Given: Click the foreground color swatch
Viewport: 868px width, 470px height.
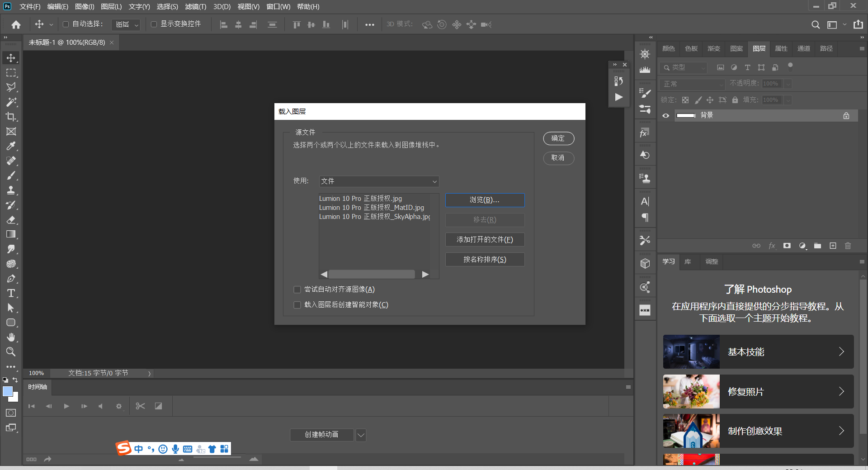Looking at the screenshot, I should click(x=7, y=392).
